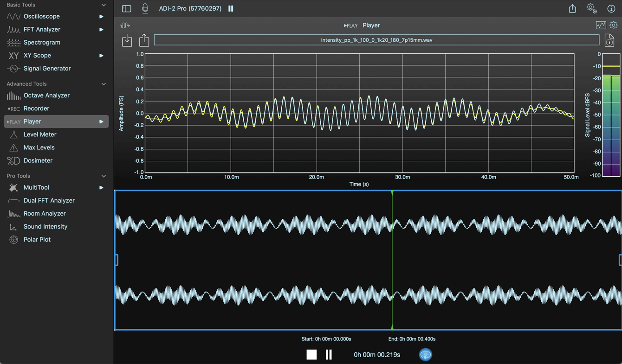Select the Dosimeter tool

(38, 160)
